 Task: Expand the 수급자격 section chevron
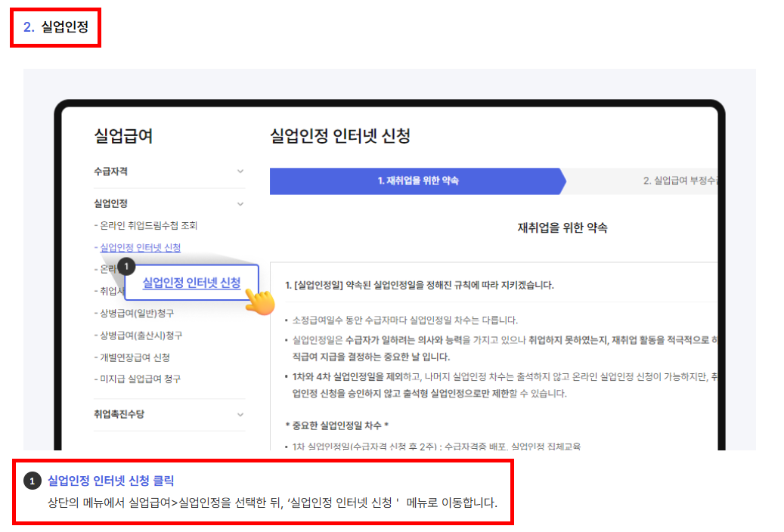coord(241,172)
